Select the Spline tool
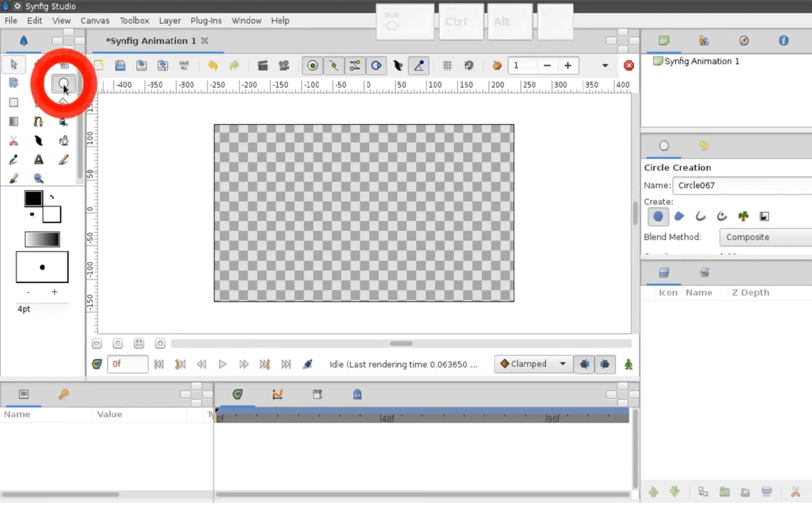The width and height of the screenshot is (812, 505). [39, 121]
